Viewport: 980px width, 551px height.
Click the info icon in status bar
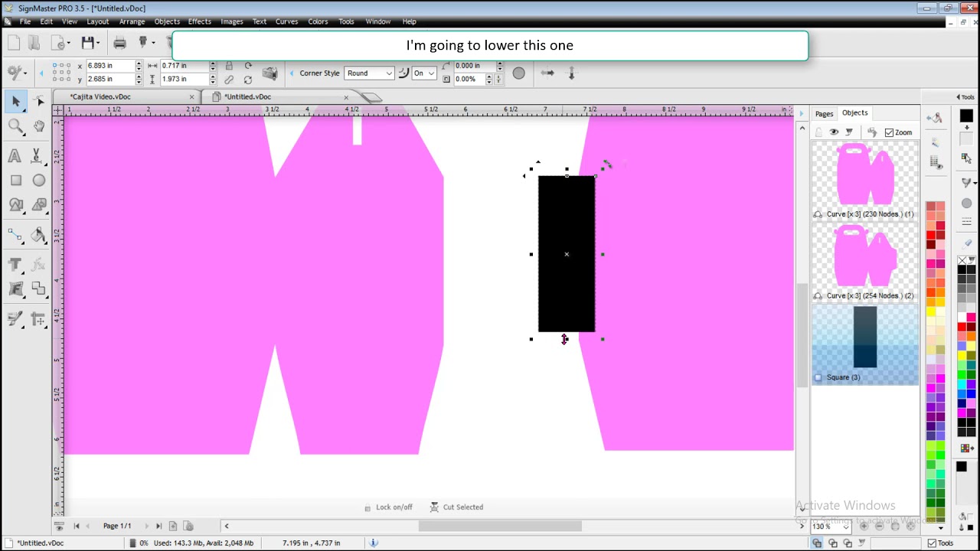coord(374,543)
